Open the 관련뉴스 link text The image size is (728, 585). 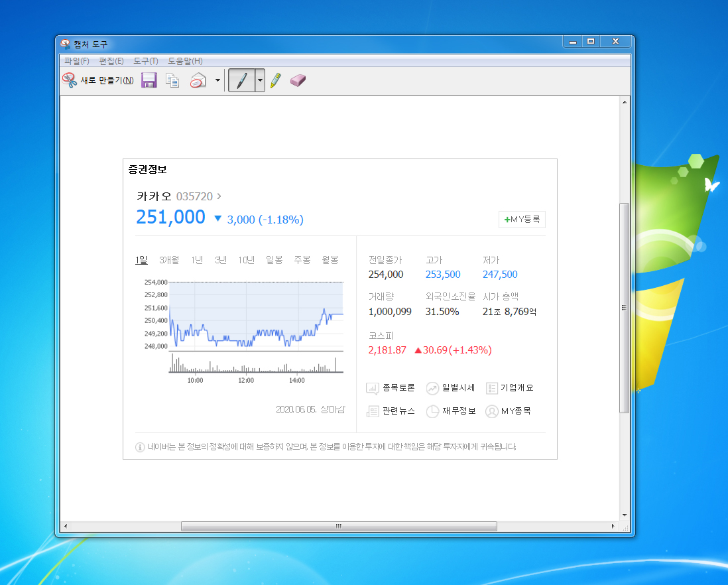coord(398,411)
